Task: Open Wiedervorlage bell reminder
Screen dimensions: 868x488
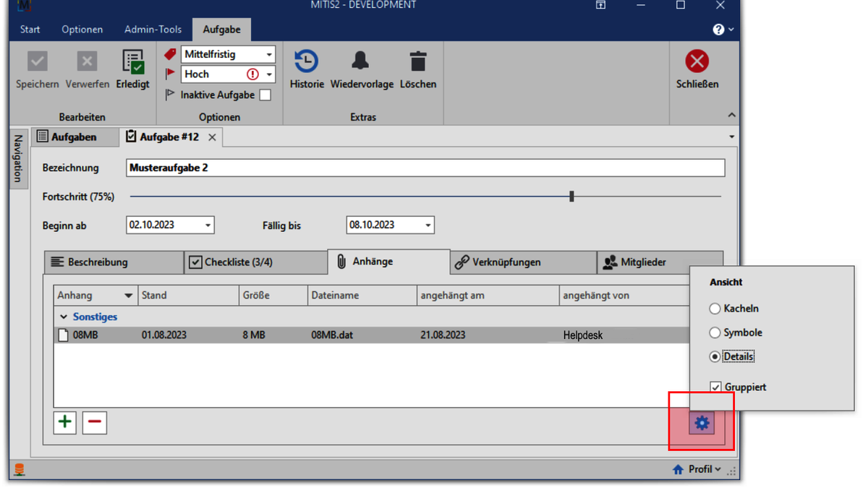Action: pos(361,62)
